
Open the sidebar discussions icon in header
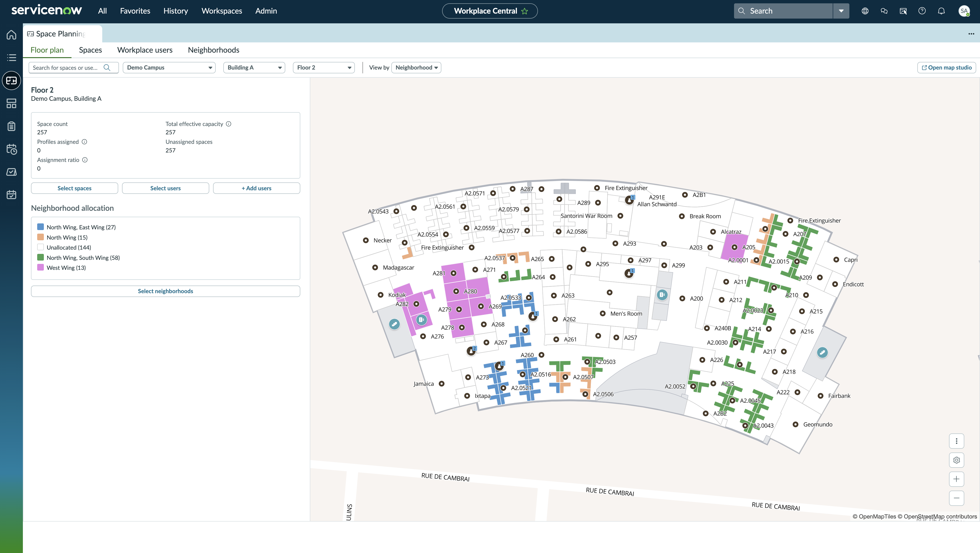(x=903, y=11)
